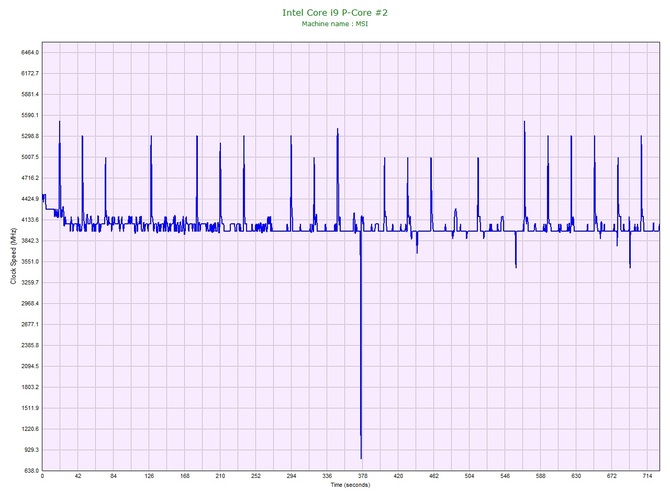Click the 84 tick on time axis
670x502 pixels.
[x=113, y=476]
